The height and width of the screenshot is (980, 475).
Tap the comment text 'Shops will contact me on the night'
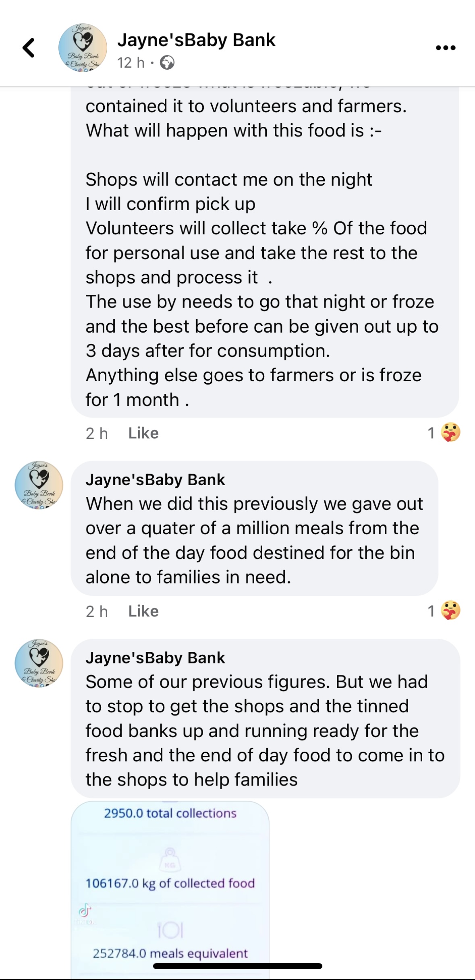[x=229, y=180]
